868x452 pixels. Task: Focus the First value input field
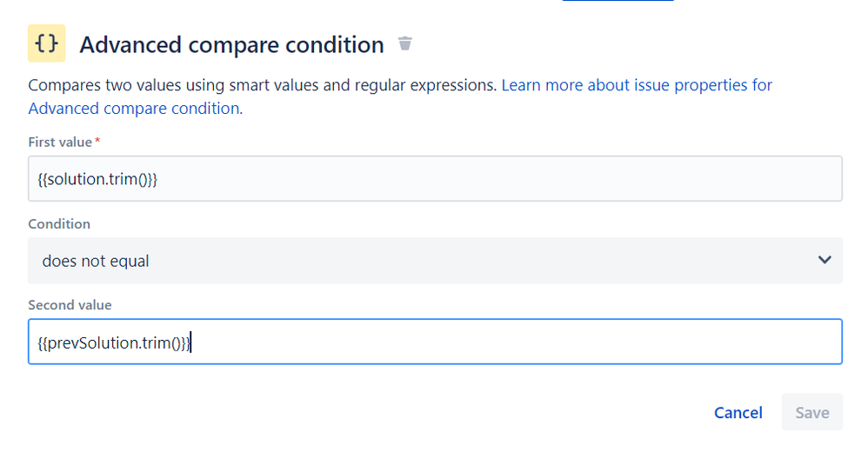(x=435, y=179)
